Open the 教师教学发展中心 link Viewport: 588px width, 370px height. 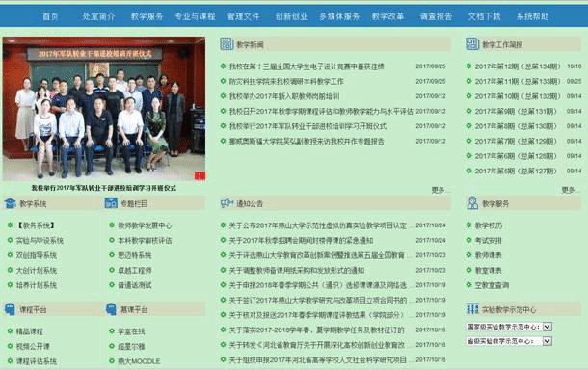click(x=145, y=225)
